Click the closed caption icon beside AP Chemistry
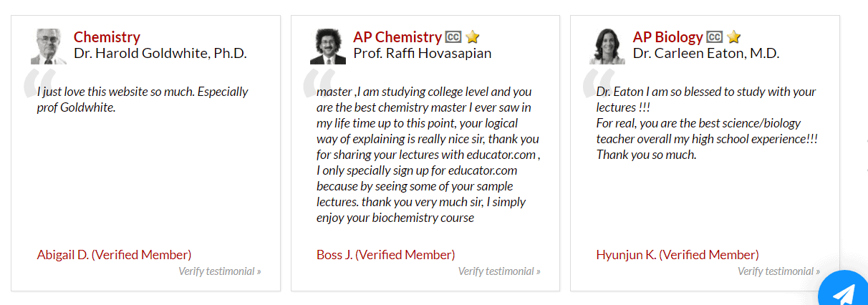 [x=453, y=37]
